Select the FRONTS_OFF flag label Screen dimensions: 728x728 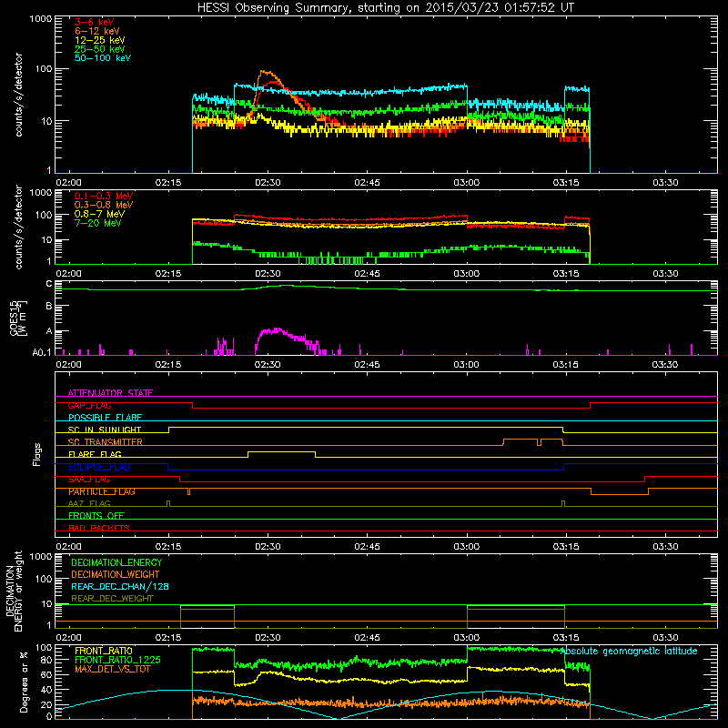pos(96,516)
